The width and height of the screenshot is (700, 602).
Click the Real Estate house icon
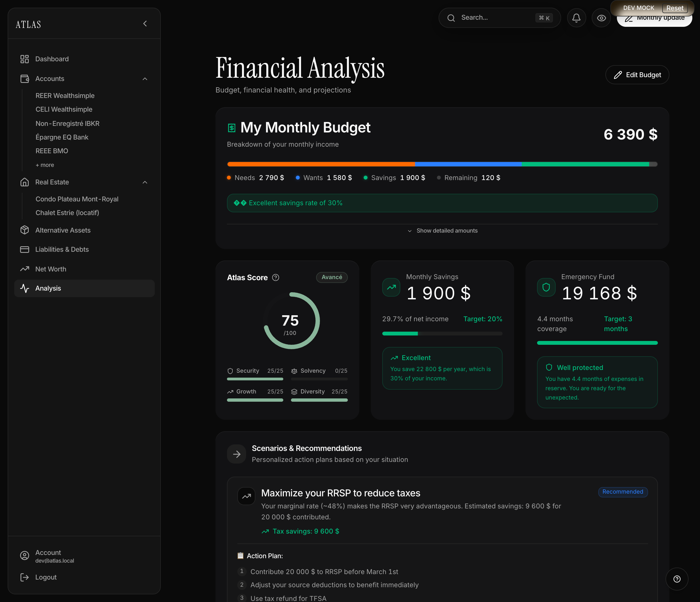click(x=25, y=182)
